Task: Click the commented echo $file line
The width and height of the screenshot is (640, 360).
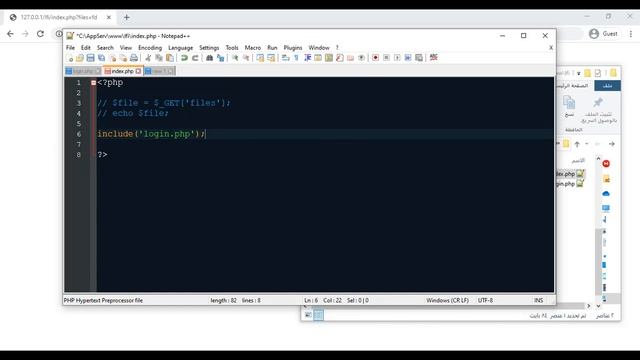Action: 133,113
